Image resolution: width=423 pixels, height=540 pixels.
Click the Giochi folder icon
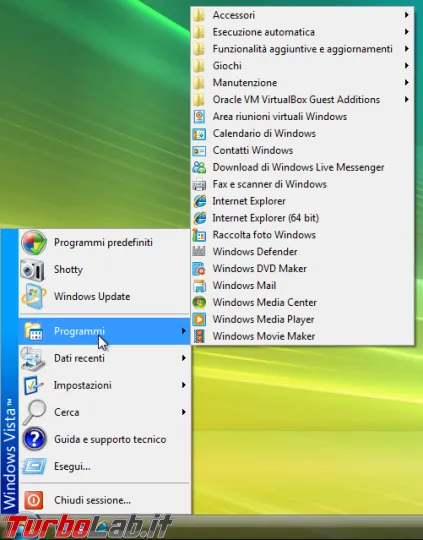199,66
